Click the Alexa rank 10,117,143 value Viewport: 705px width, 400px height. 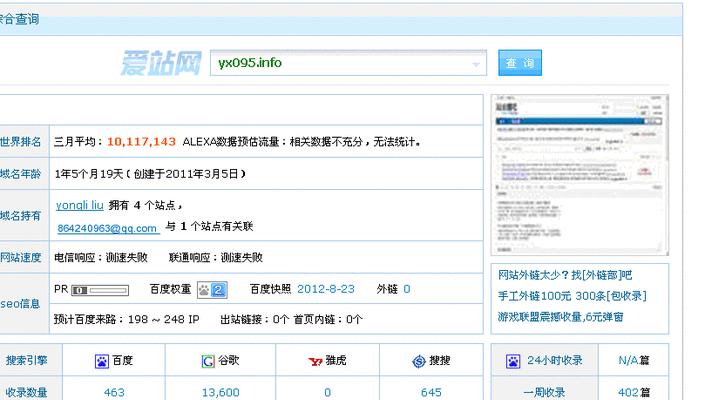tap(142, 142)
